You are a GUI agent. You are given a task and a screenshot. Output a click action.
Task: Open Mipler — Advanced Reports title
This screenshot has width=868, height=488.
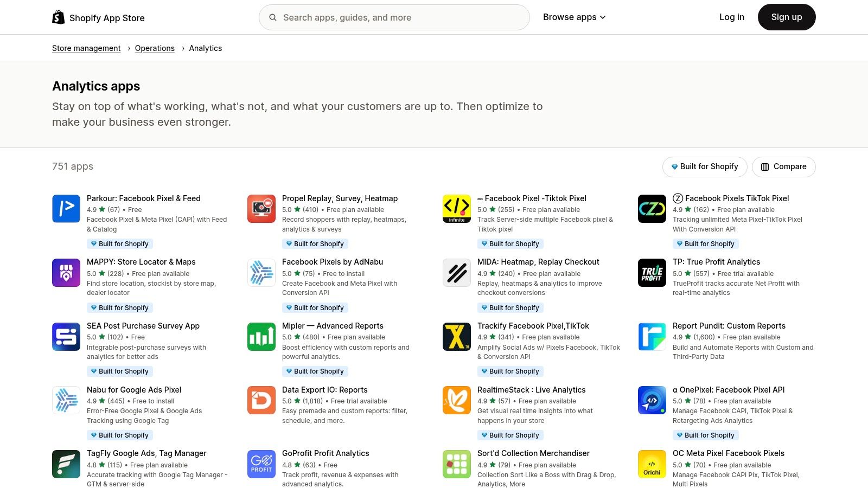point(333,326)
